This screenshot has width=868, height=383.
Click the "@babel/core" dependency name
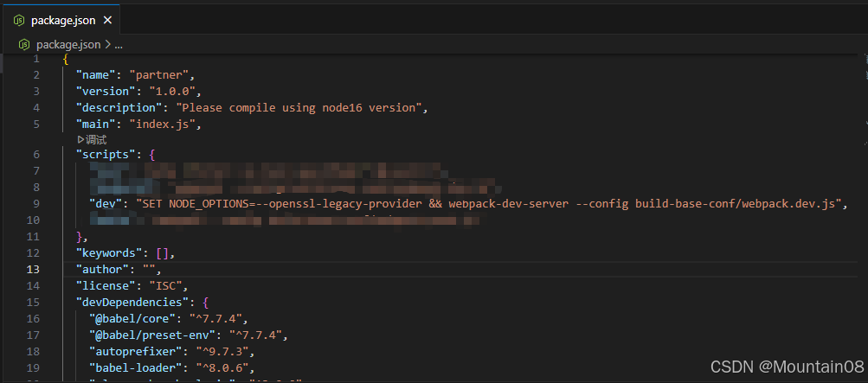click(x=133, y=319)
